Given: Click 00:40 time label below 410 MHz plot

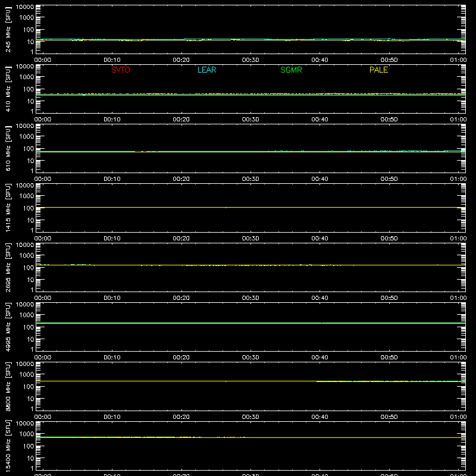Looking at the screenshot, I should click(320, 120).
